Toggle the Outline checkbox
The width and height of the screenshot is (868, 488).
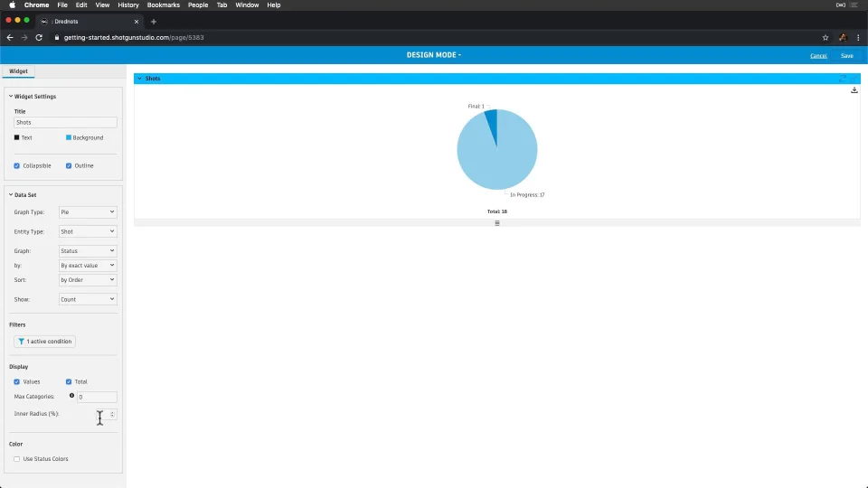tap(69, 166)
